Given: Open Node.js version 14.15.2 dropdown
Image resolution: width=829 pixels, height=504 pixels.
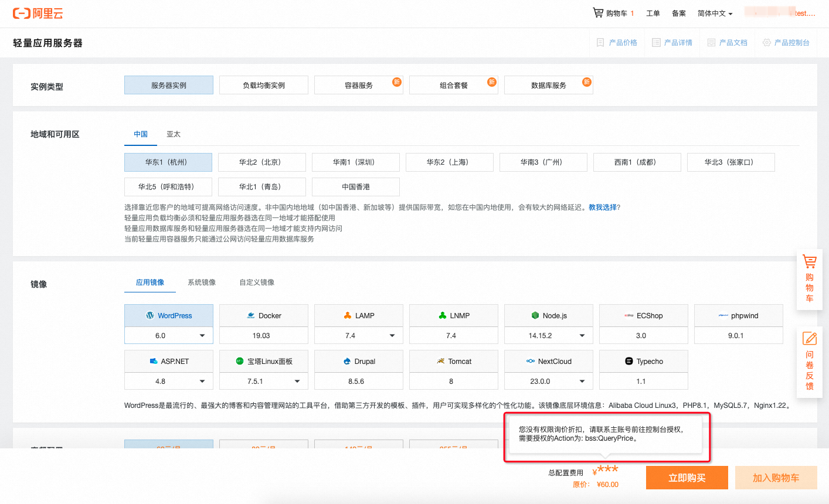Looking at the screenshot, I should (549, 336).
